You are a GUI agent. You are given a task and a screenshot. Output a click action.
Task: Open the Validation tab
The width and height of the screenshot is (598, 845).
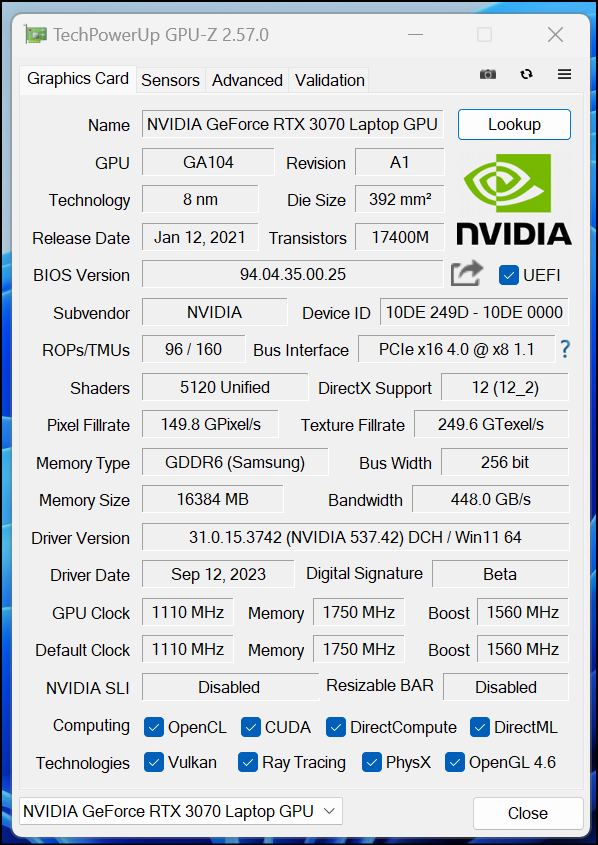(329, 80)
